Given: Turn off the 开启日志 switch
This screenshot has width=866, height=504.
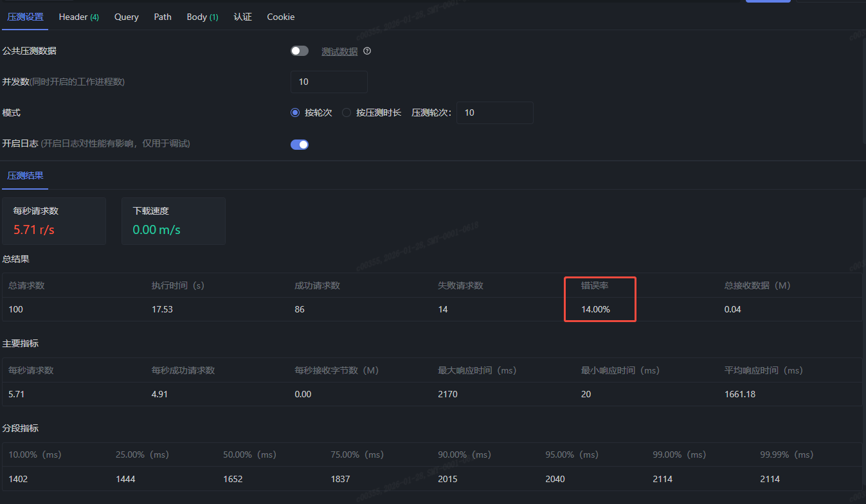Looking at the screenshot, I should (x=300, y=145).
